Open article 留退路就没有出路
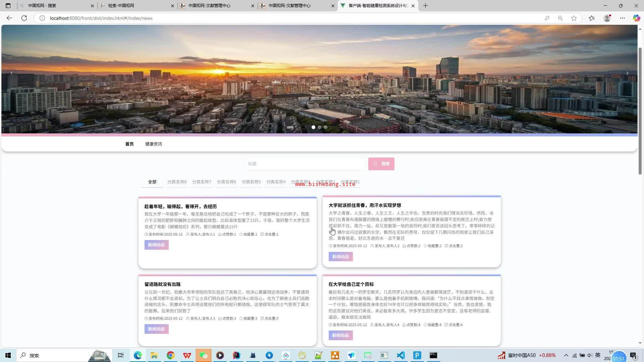644x362 pixels. click(x=163, y=284)
